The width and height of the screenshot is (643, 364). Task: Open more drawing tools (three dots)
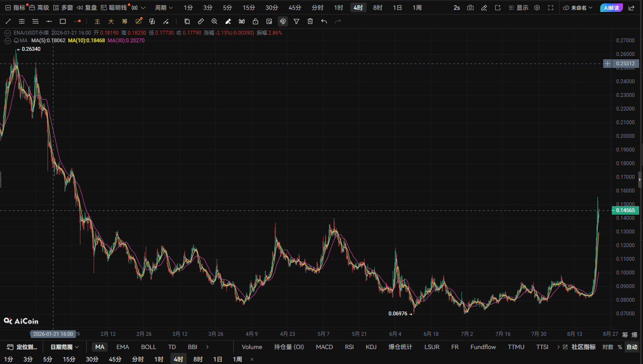[x=77, y=21]
